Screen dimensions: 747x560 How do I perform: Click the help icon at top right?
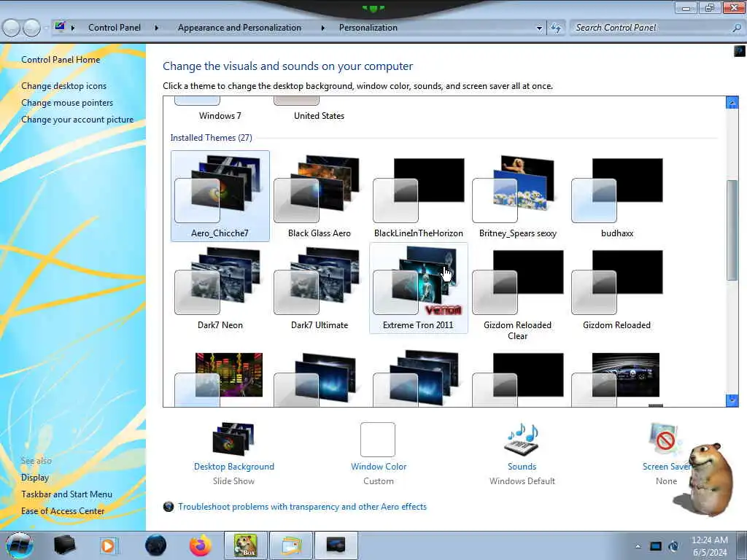click(740, 51)
